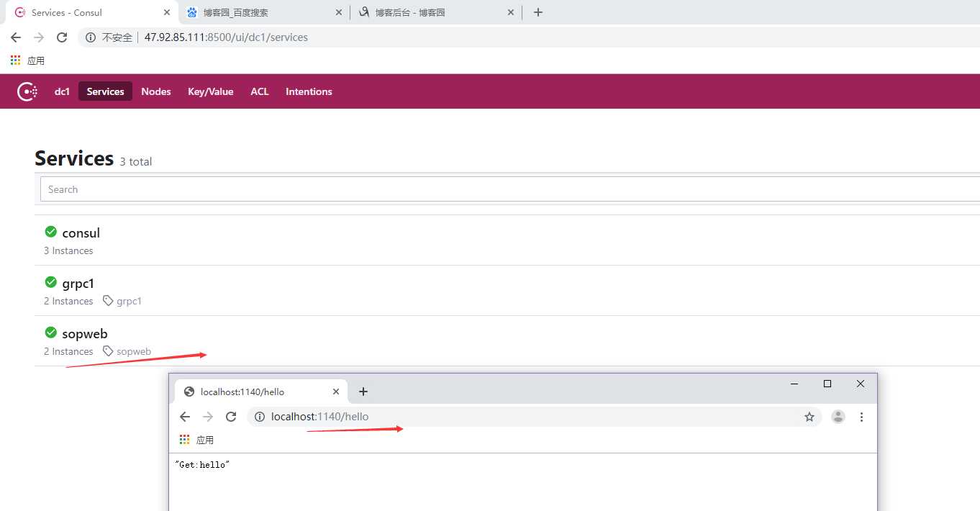Click the main browser address bar URL
Screen dimensions: 980x511
tap(226, 37)
